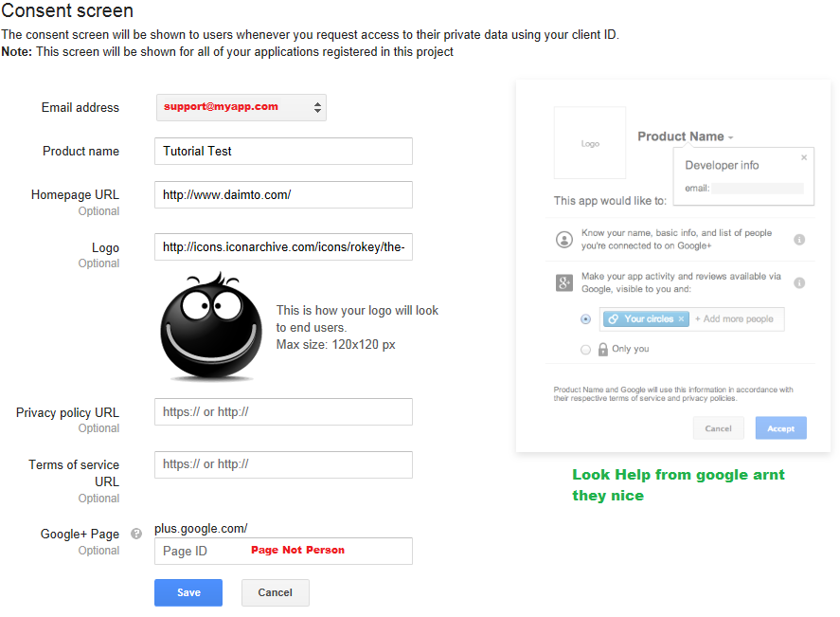Click the Google+ Page ID field

click(x=283, y=551)
